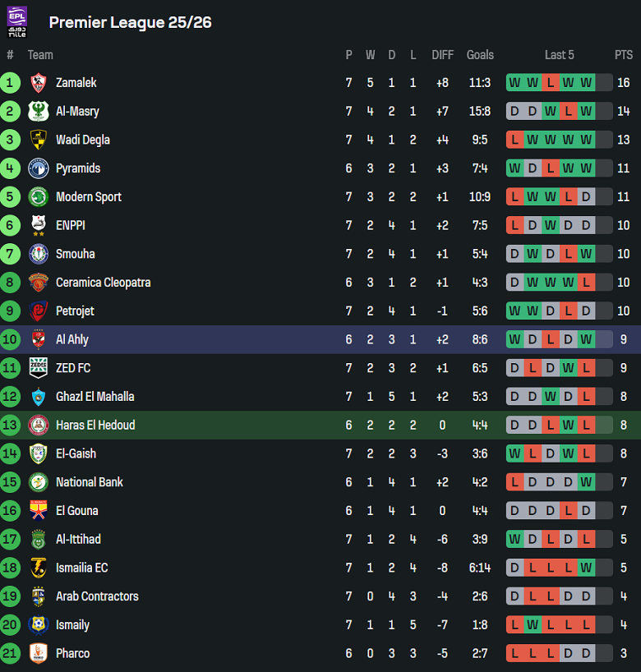Click the Last 5 column header
Screen dimensions: 641x672
559,55
